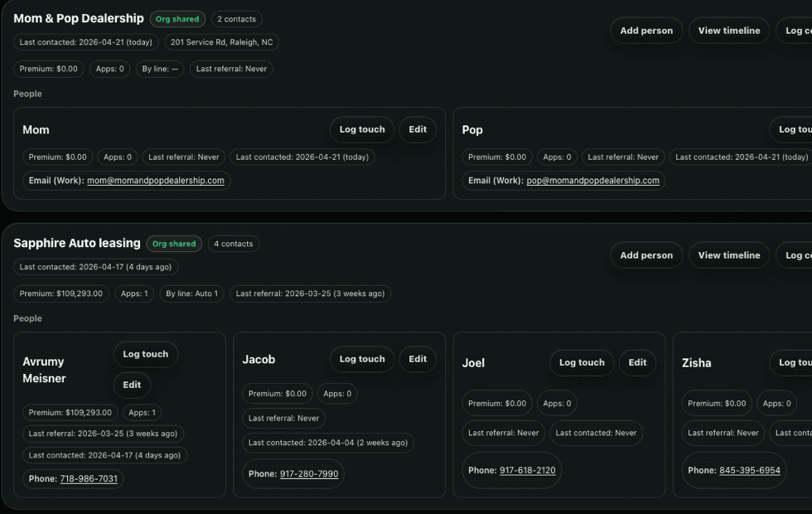Click Premium: $109,293.00 chip on Sapphire Auto leasing
Screen dimensions: 812x514
[x=60, y=293]
